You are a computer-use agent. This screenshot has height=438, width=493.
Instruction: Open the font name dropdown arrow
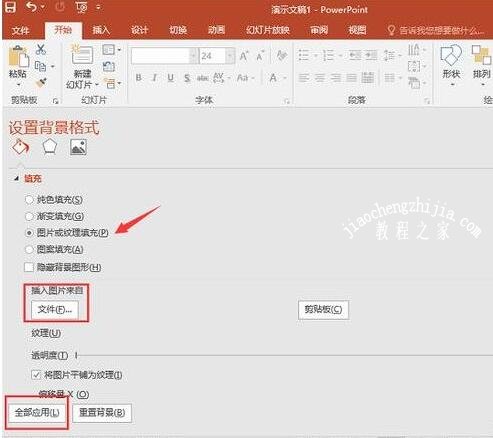click(x=193, y=56)
